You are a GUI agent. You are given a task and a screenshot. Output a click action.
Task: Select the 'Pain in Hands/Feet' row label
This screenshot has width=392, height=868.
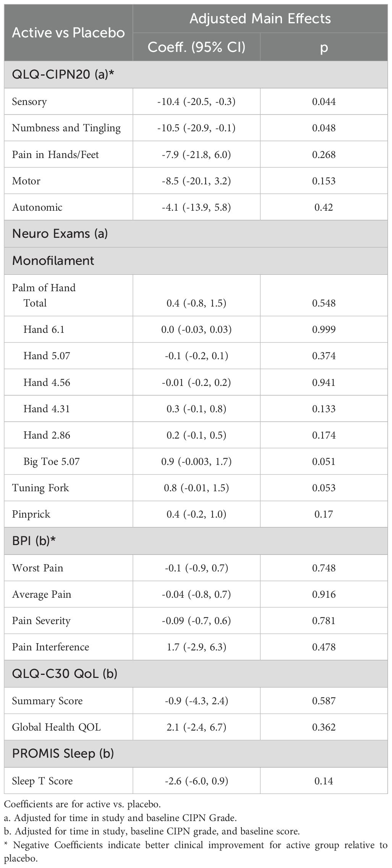[55, 155]
